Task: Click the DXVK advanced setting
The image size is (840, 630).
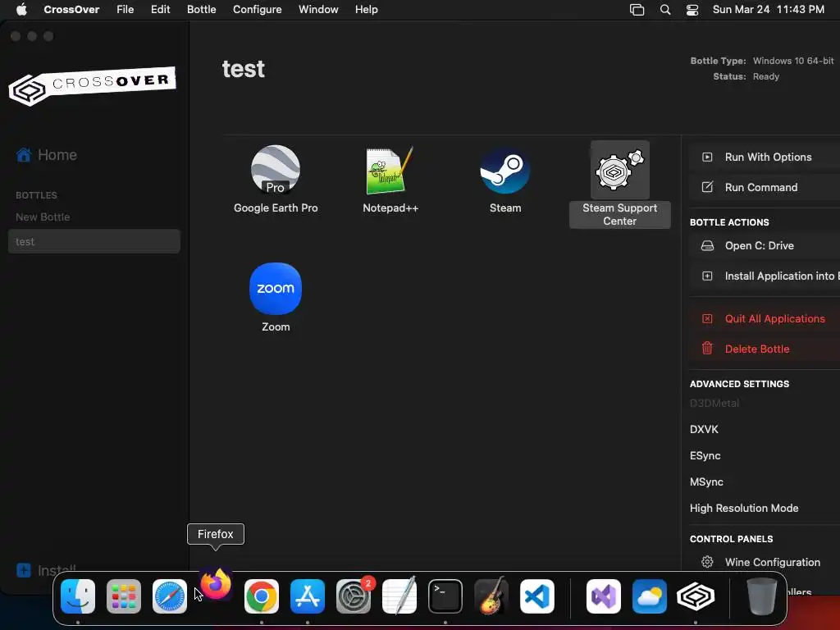Action: tap(704, 429)
